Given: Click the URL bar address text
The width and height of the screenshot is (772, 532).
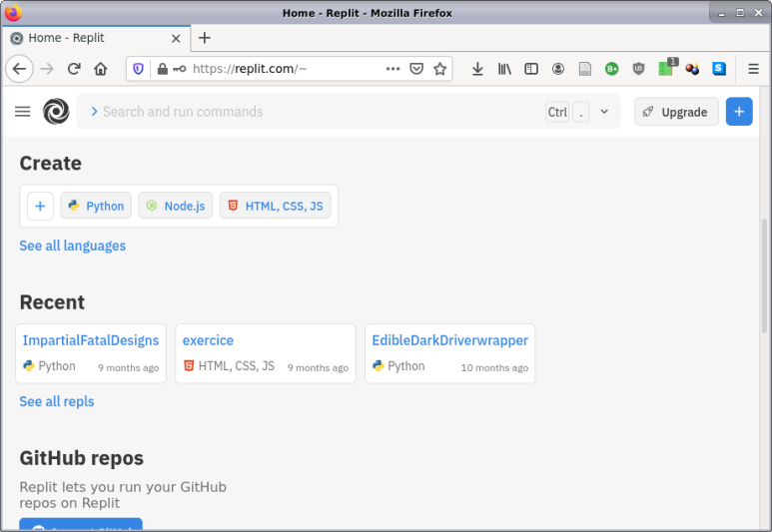Looking at the screenshot, I should click(x=250, y=69).
